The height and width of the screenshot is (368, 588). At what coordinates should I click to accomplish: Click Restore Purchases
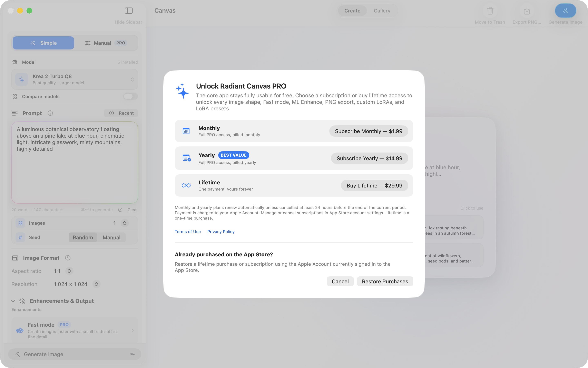[x=385, y=281]
